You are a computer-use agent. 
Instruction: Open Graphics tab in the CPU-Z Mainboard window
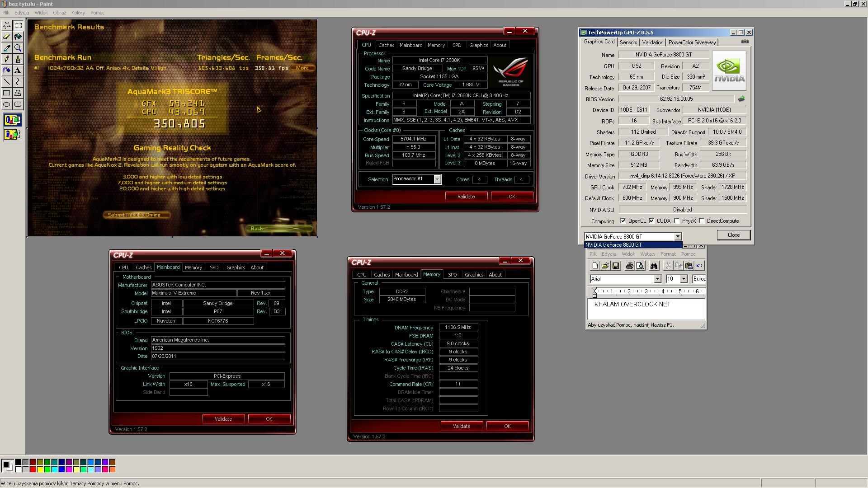pos(236,267)
